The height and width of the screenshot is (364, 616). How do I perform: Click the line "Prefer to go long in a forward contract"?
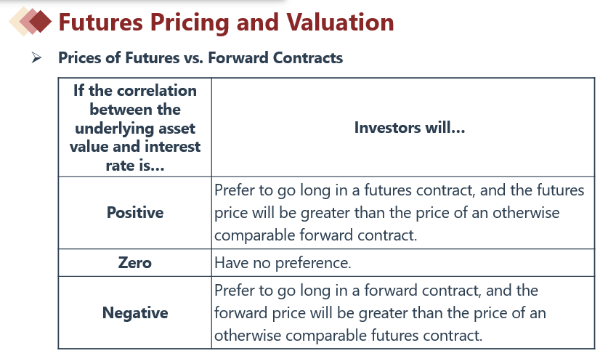tap(376, 291)
